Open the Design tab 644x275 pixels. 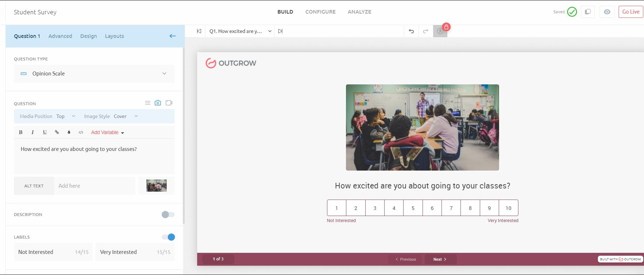click(x=88, y=36)
